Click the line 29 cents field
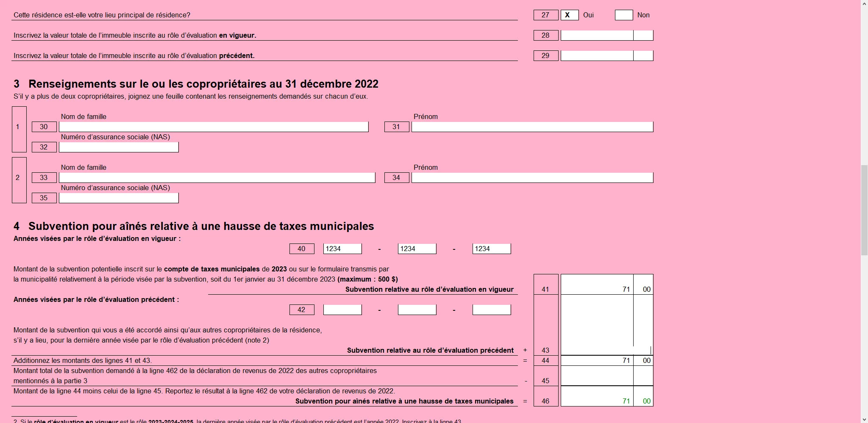Viewport: 868px width, 423px height. click(x=643, y=56)
